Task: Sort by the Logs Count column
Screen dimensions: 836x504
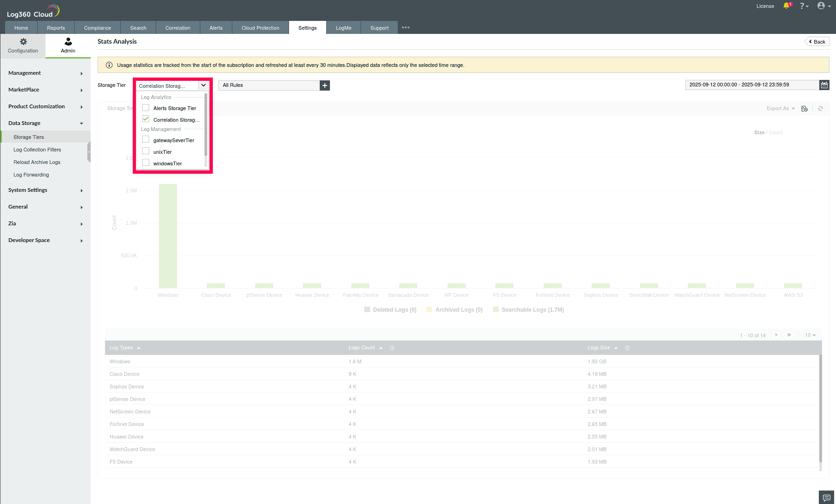Action: (x=366, y=348)
